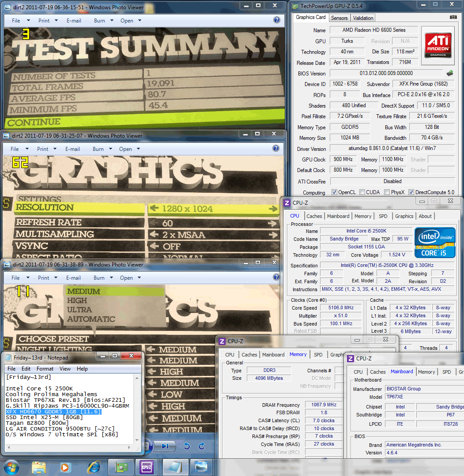
Task: Click the DRAM Frequency '1067.9 MHz' value
Action: click(324, 405)
